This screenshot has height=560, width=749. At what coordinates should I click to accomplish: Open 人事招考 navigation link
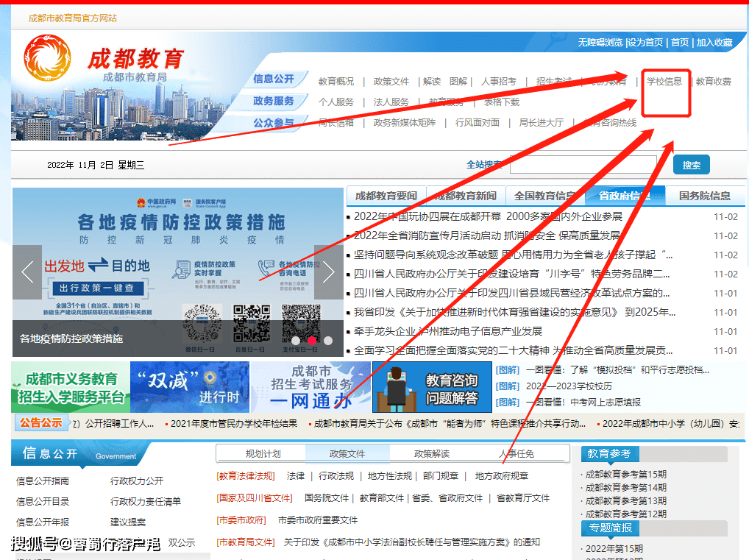coord(499,82)
